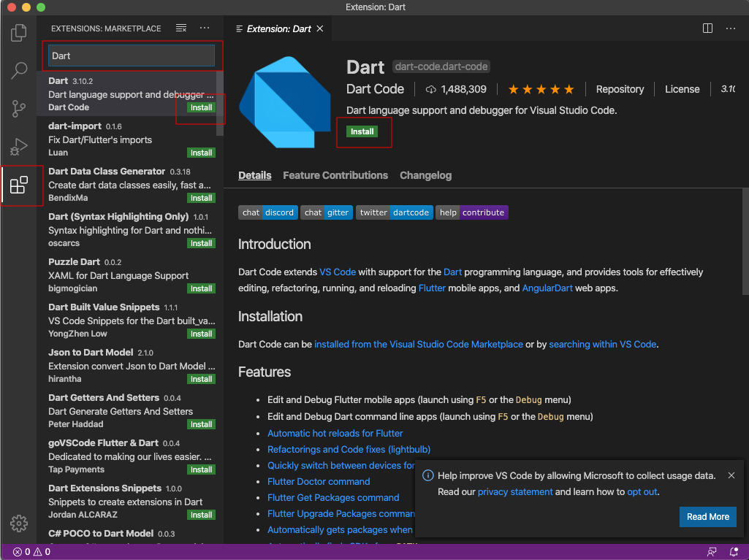Click the help contribute badge

pos(472,212)
